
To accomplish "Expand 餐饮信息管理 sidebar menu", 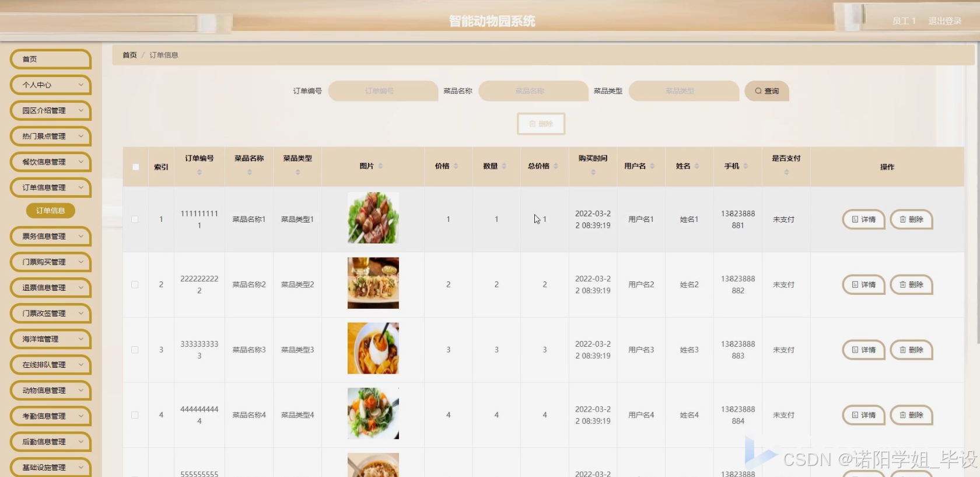I will (x=51, y=162).
